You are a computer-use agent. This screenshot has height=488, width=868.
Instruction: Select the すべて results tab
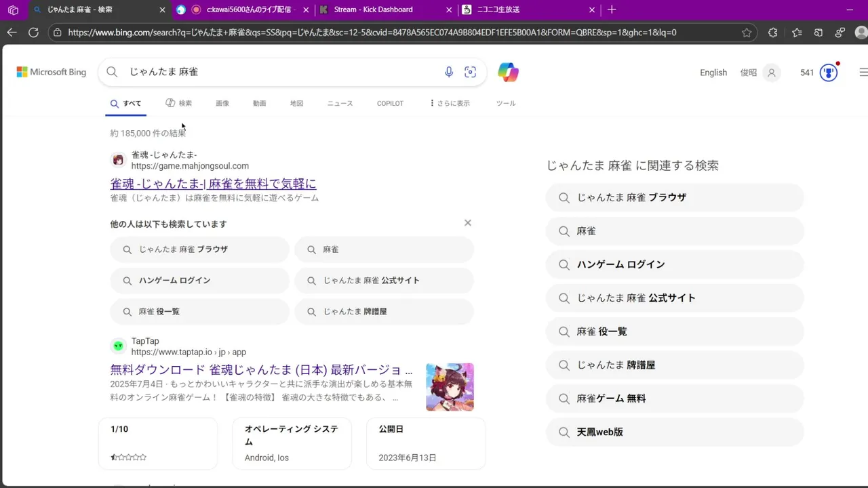[126, 104]
